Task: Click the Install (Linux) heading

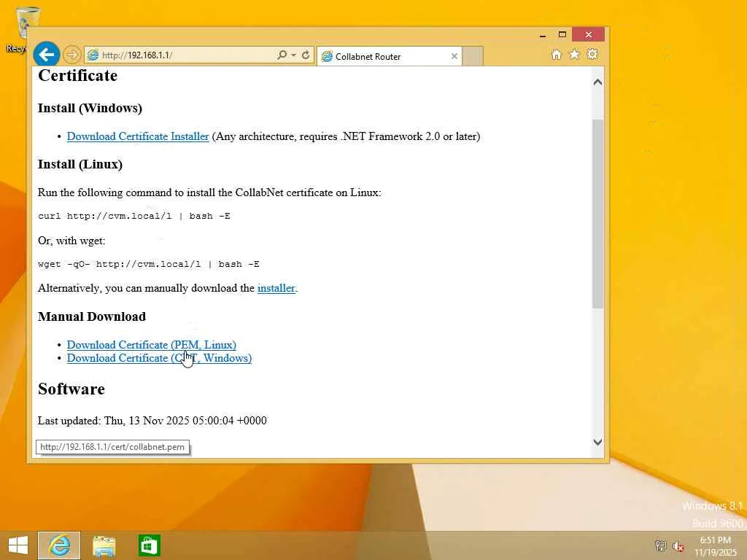Action: (80, 164)
